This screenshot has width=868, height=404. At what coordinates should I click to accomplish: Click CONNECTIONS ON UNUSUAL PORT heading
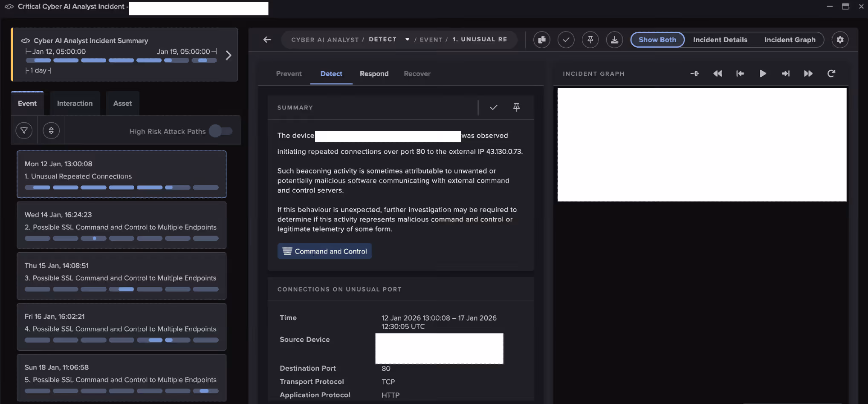(x=339, y=289)
